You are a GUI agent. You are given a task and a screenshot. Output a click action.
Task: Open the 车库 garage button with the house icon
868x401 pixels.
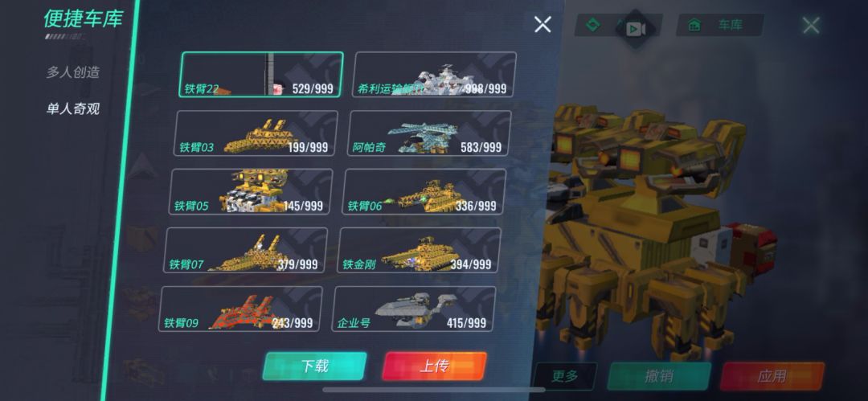720,26
